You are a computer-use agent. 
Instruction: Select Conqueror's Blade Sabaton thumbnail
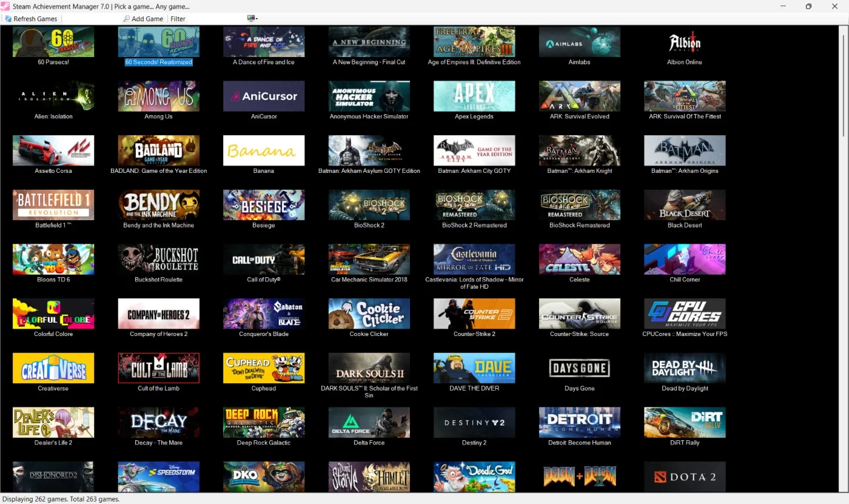[264, 314]
